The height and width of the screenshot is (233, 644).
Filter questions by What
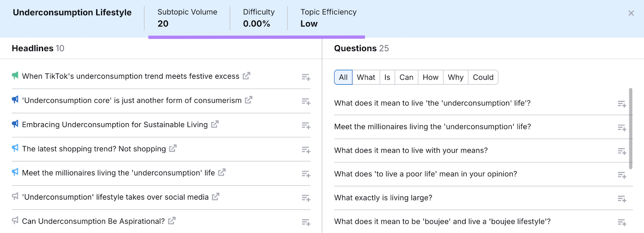coord(366,77)
